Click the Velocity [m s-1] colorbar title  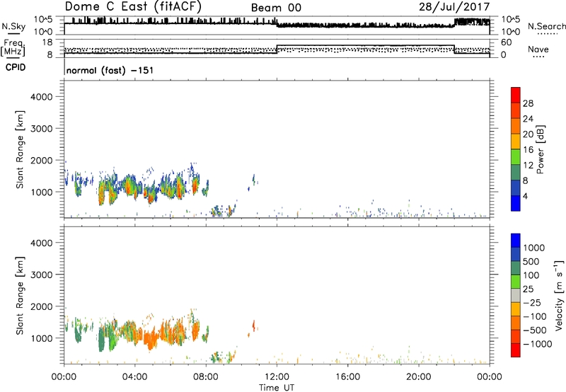(x=559, y=295)
